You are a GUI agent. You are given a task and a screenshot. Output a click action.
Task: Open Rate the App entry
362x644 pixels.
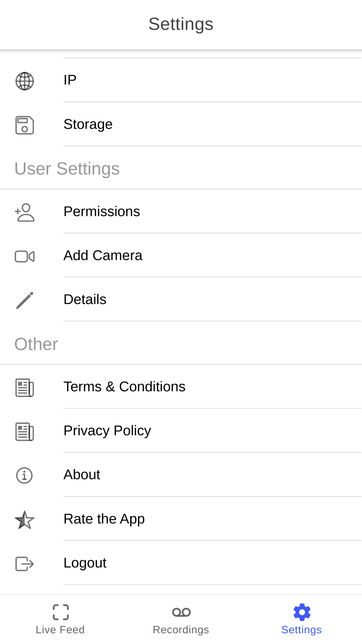104,519
